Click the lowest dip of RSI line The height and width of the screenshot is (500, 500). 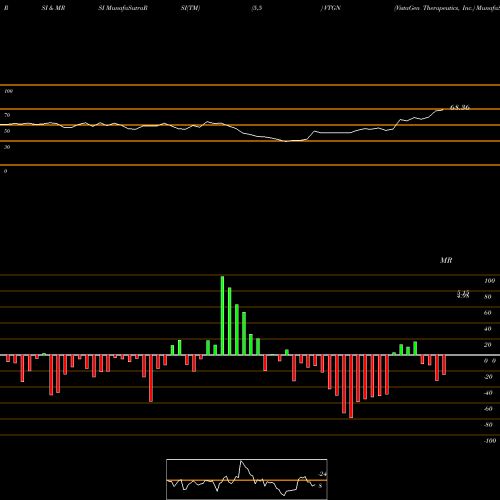click(x=286, y=141)
